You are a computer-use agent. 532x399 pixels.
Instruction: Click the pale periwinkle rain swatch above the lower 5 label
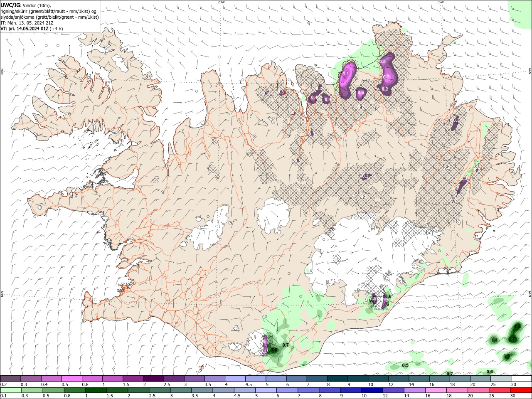tap(266, 390)
